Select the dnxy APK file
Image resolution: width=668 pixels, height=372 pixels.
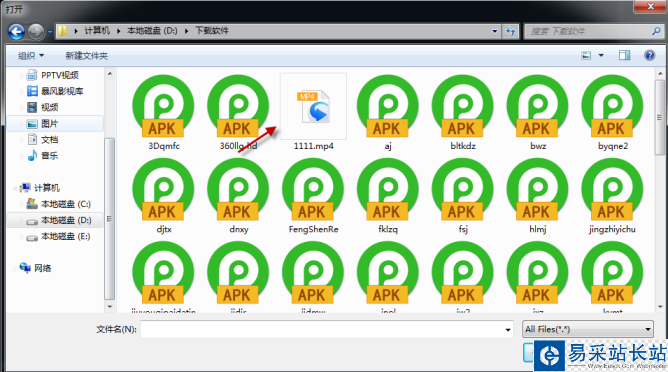[x=239, y=196]
